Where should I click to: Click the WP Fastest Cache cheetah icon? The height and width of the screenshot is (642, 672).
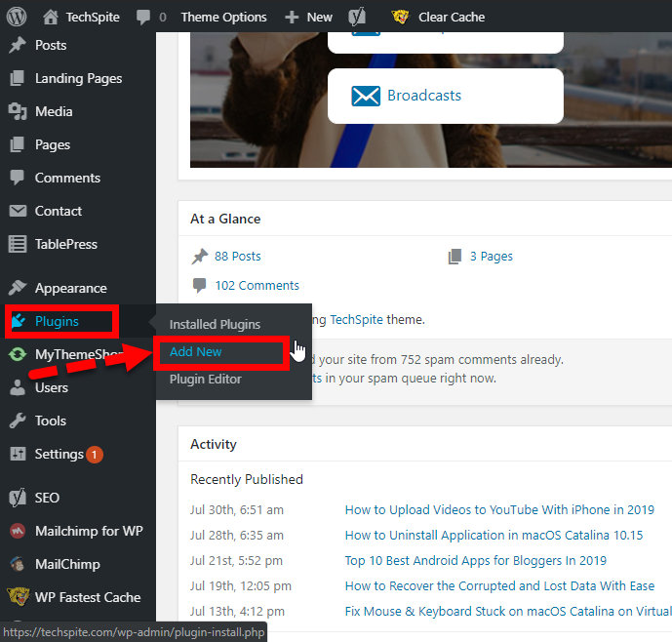(17, 597)
